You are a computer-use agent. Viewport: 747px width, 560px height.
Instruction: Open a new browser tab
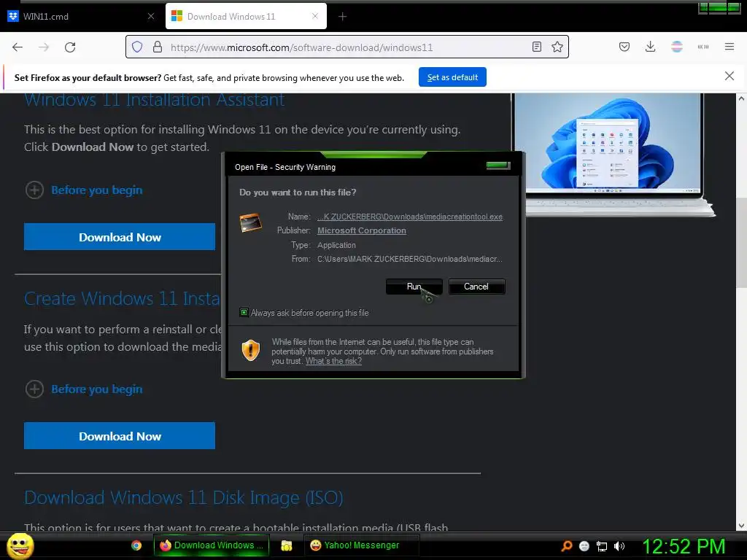point(343,17)
